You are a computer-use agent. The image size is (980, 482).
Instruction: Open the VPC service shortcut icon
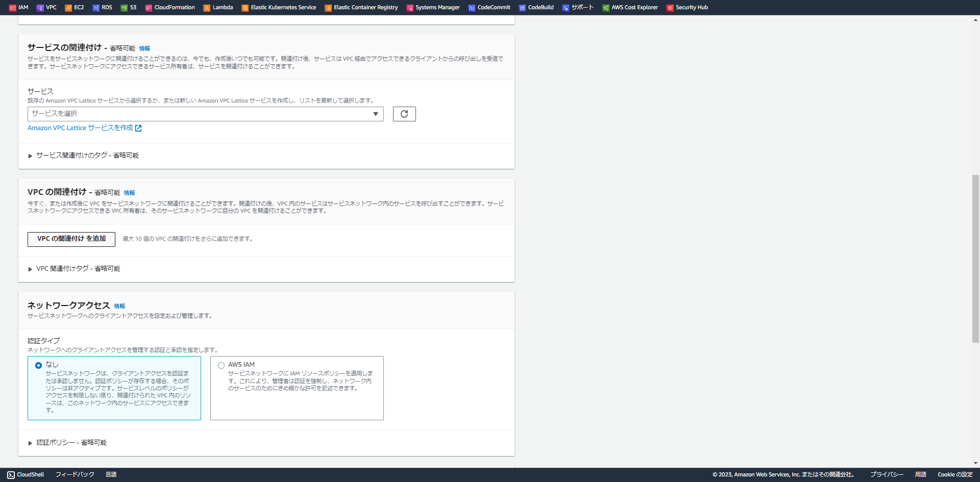(x=40, y=8)
